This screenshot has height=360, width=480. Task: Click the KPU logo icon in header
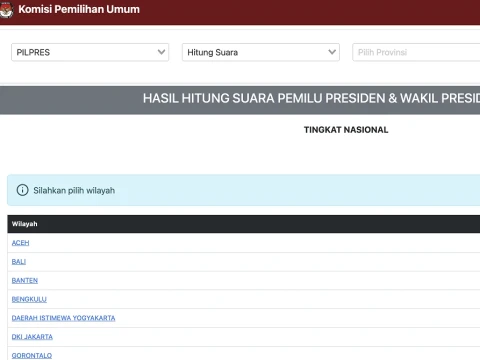click(6, 10)
